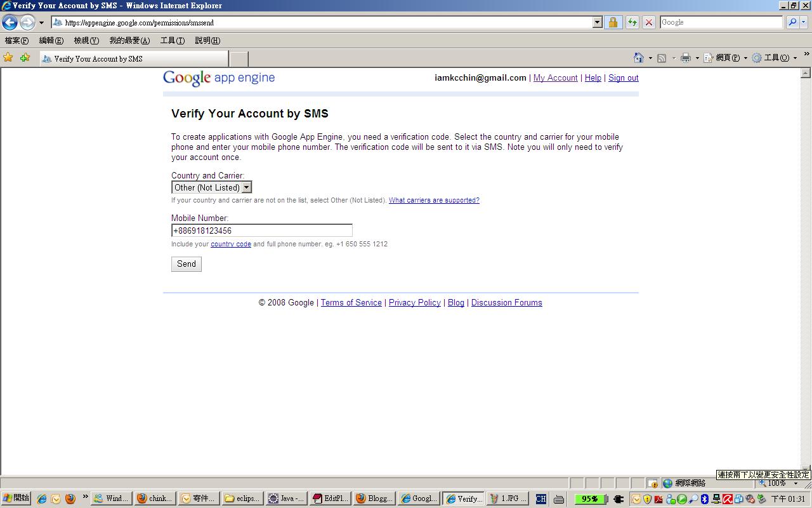Switch to Java - Eclipse taskbar button
Screen dimensions: 812x508
pos(285,498)
